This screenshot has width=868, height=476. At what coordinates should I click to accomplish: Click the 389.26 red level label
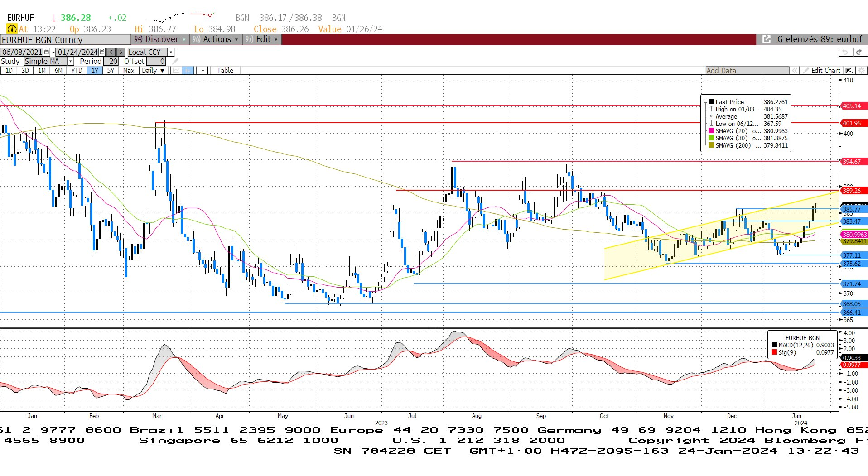[854, 191]
